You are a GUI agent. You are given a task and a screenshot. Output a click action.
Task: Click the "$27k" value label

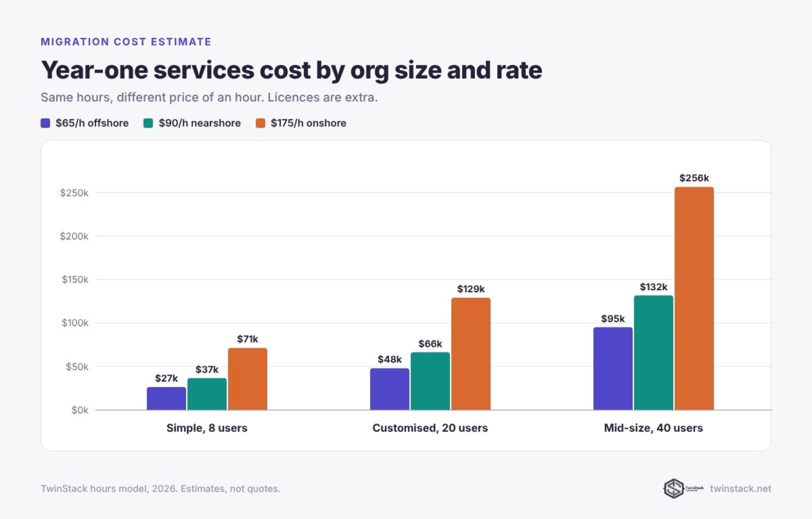(166, 378)
